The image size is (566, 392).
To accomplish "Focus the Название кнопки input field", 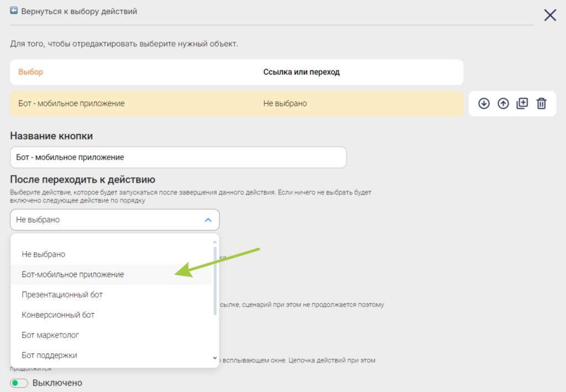I will (179, 158).
